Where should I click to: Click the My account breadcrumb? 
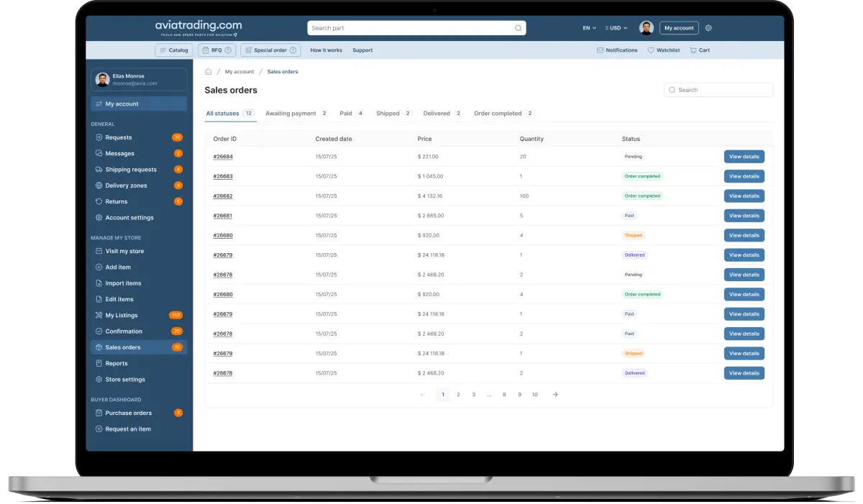(x=239, y=72)
